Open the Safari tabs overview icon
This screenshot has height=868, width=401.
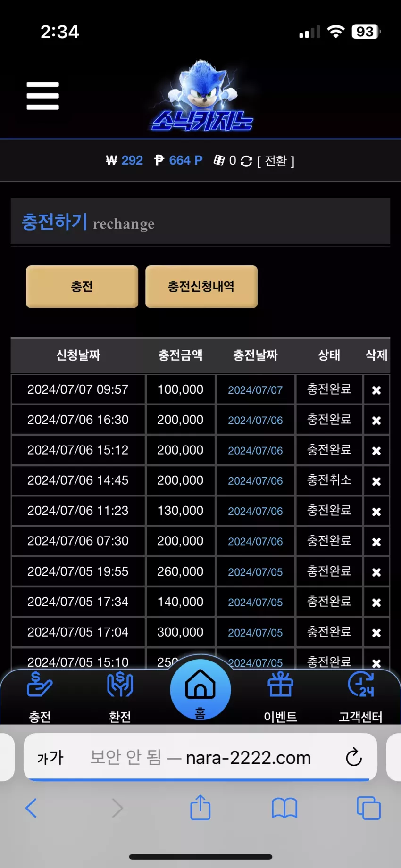tap(368, 808)
